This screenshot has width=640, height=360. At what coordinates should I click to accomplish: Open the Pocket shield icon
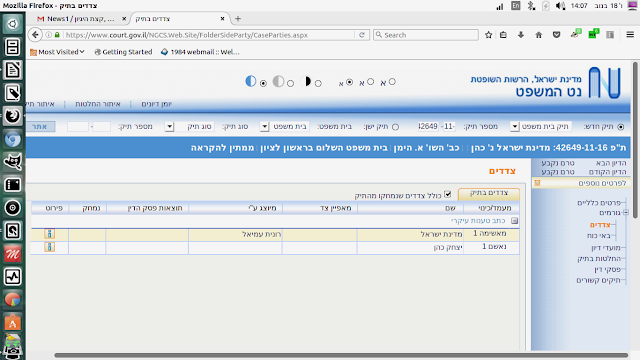pyautogui.click(x=556, y=35)
